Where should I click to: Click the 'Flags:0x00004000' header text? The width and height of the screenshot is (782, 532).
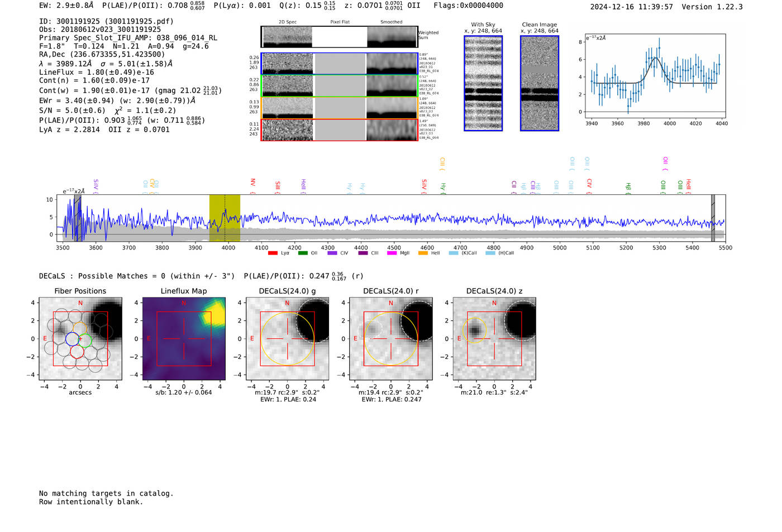(x=469, y=6)
